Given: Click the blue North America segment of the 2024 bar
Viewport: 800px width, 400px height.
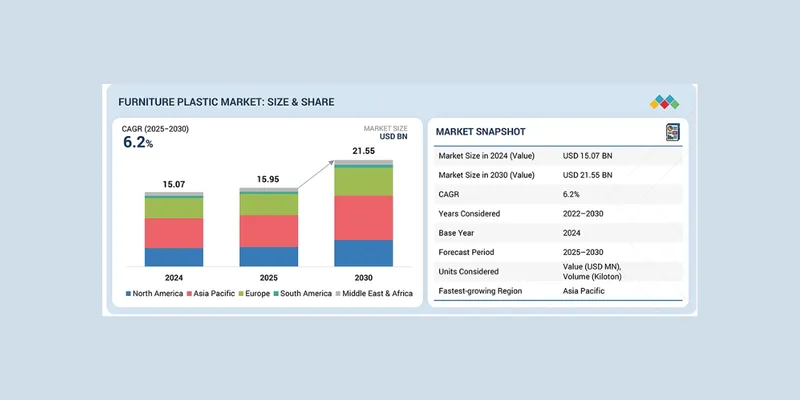Looking at the screenshot, I should click(173, 257).
